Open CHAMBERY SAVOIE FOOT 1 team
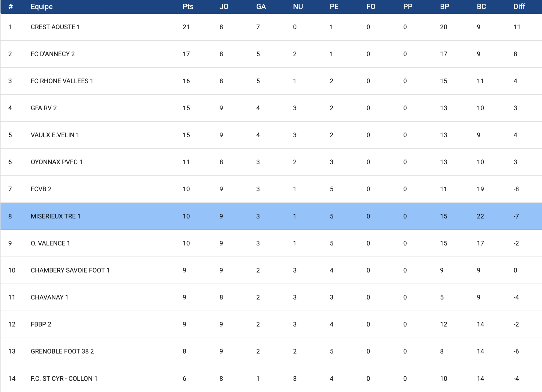This screenshot has height=392, width=542. (x=70, y=270)
